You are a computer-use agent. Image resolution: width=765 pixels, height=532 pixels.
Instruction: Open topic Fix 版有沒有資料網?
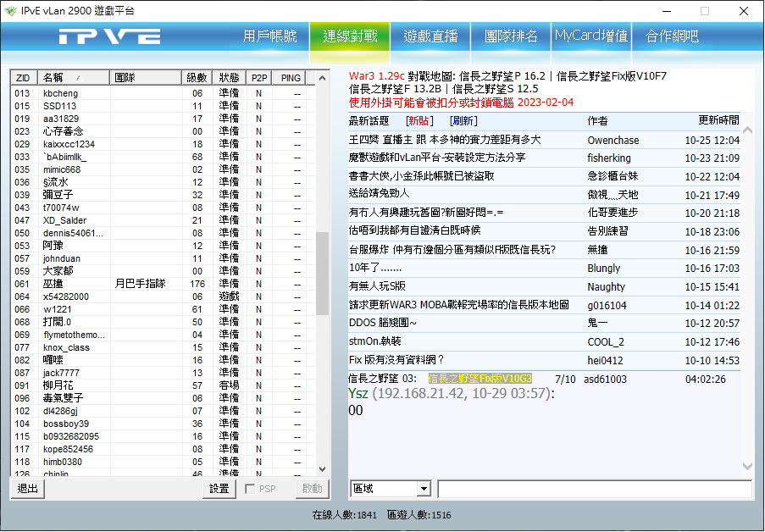pyautogui.click(x=396, y=360)
